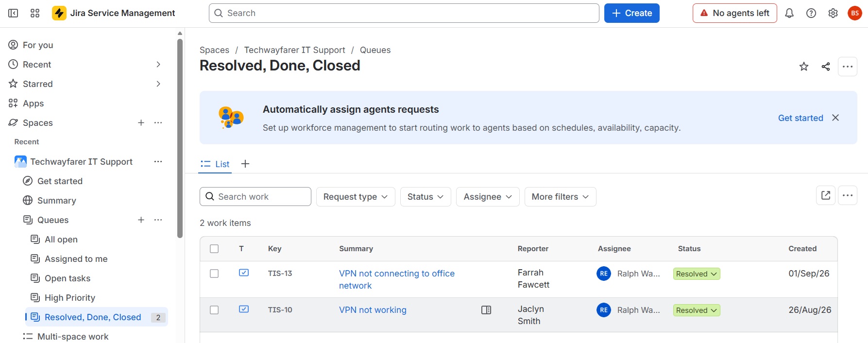The width and height of the screenshot is (868, 343).
Task: Open Techwayfarer IT Support more options ellipsis
Action: click(x=158, y=161)
